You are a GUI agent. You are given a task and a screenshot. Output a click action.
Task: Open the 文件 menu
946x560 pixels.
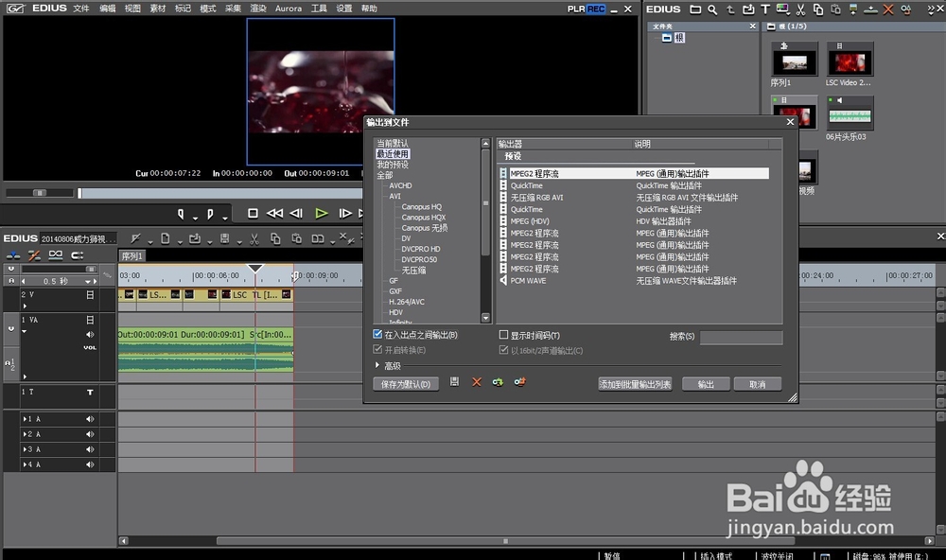click(80, 9)
